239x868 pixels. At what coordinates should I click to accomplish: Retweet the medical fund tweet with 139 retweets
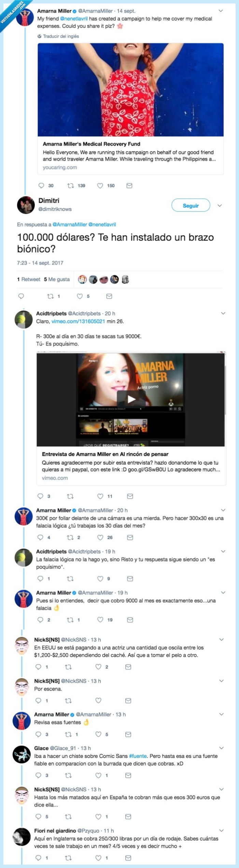(71, 185)
